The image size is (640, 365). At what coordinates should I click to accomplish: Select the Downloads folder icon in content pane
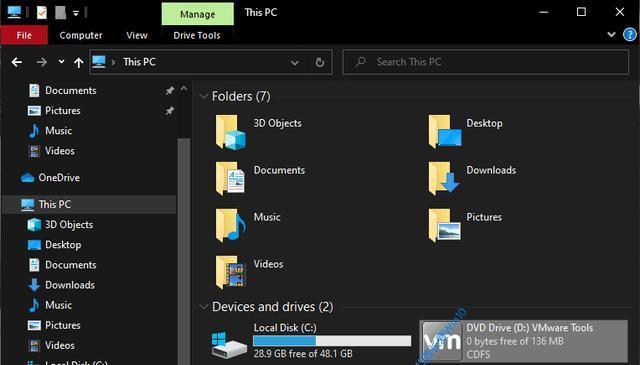[x=444, y=178]
